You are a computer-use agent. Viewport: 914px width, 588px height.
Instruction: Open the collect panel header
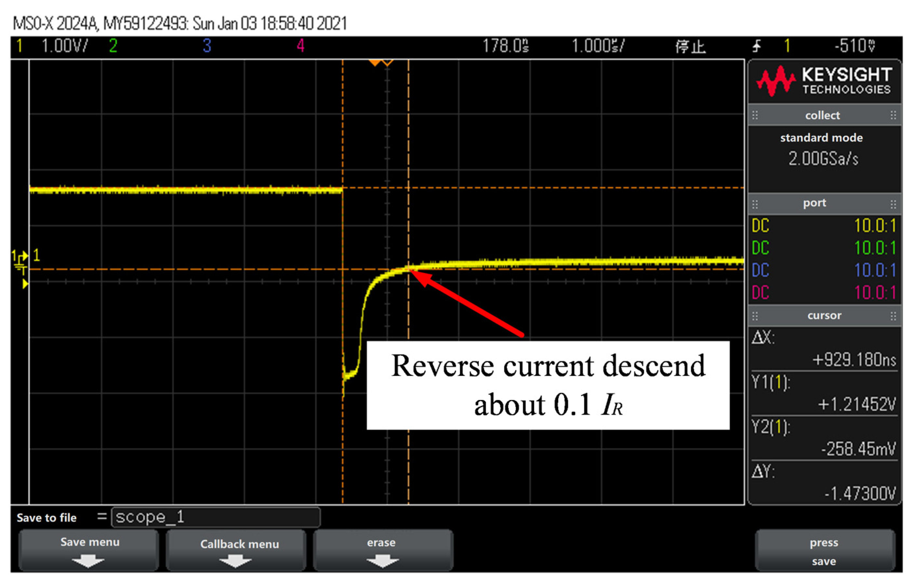823,115
